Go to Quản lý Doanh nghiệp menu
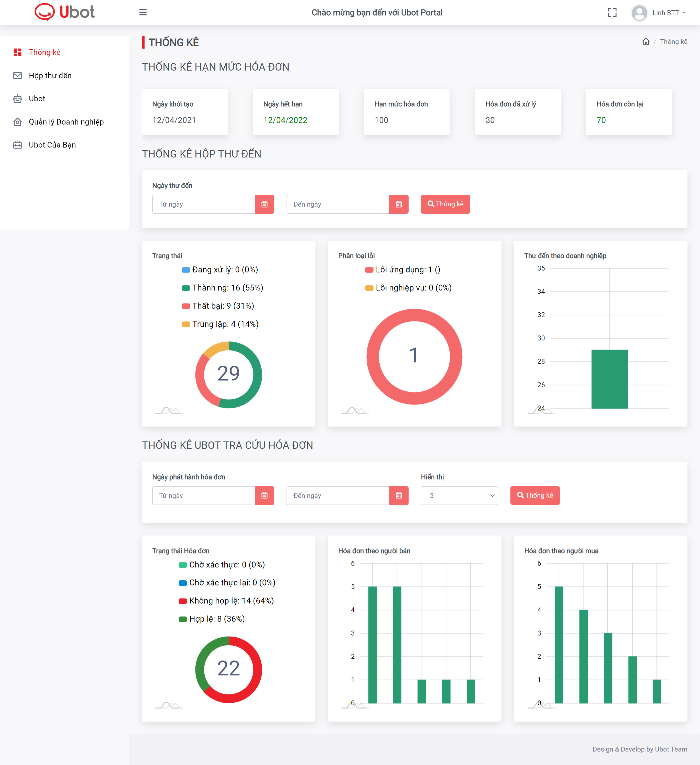The image size is (700, 765). (66, 122)
